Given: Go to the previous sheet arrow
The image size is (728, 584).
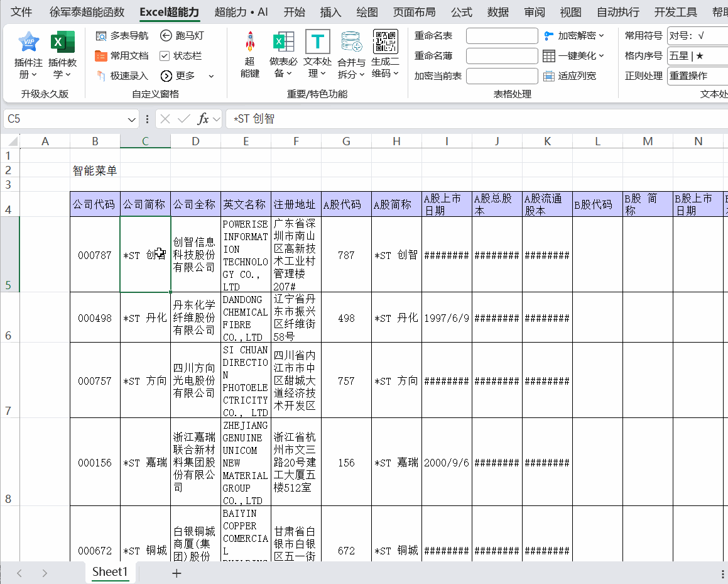Looking at the screenshot, I should pos(19,573).
